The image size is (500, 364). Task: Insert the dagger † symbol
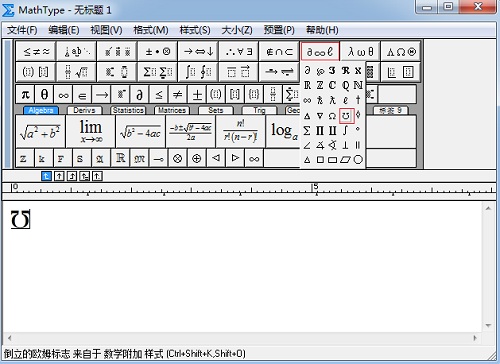(x=358, y=100)
